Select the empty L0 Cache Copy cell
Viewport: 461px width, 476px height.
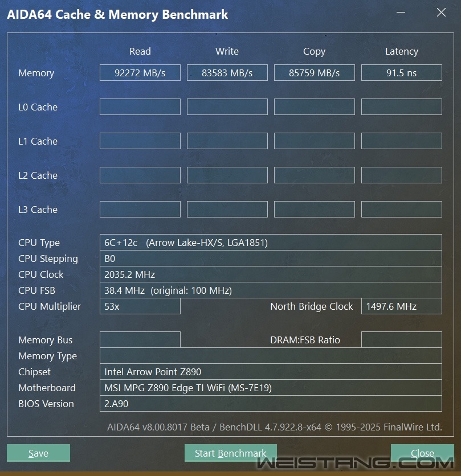click(314, 107)
